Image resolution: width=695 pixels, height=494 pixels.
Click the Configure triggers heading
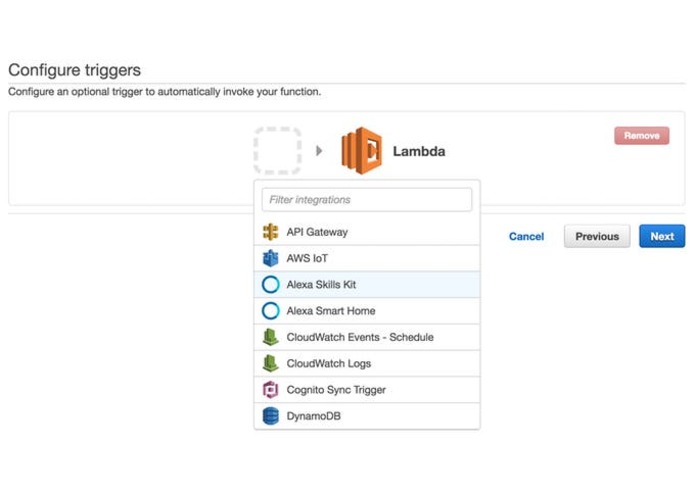74,70
